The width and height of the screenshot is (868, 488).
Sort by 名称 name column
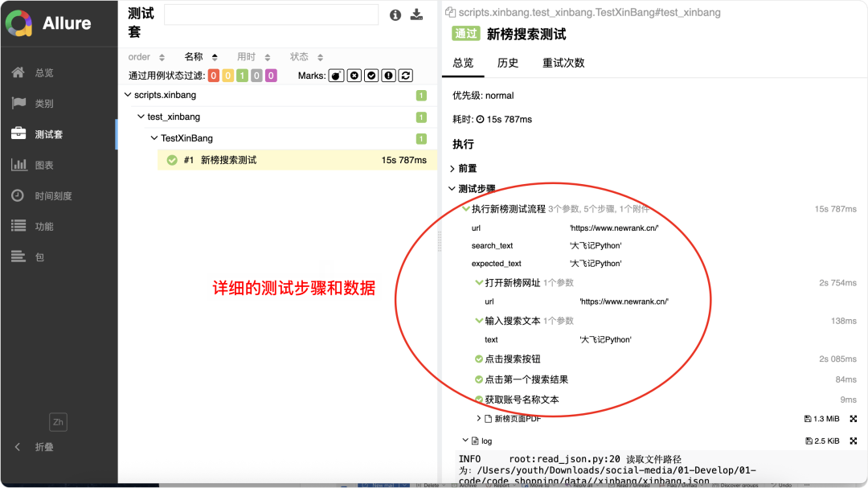point(200,56)
